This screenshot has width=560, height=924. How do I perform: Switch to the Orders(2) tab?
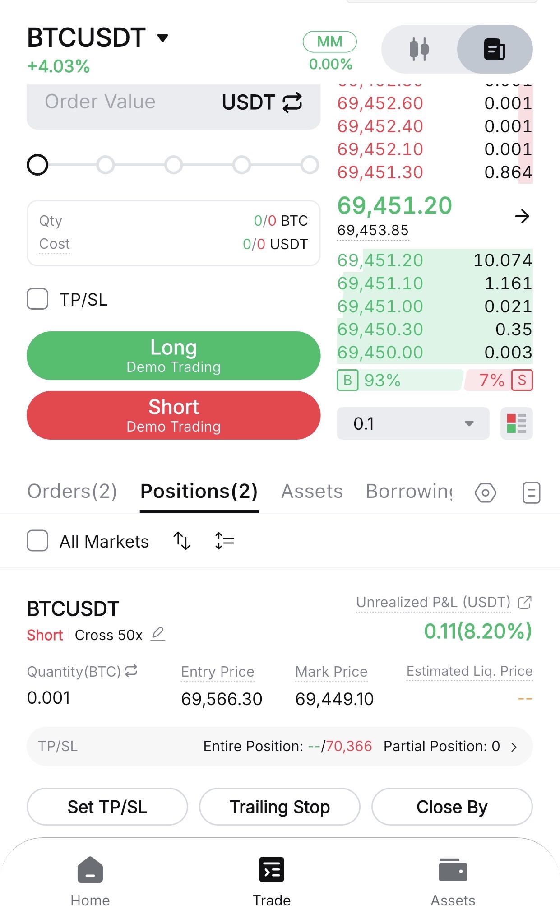point(72,492)
